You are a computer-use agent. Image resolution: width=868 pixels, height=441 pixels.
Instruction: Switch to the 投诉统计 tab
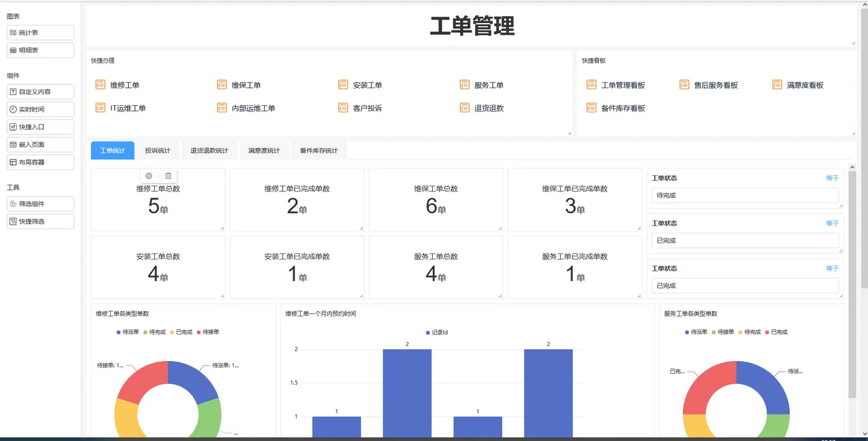158,150
